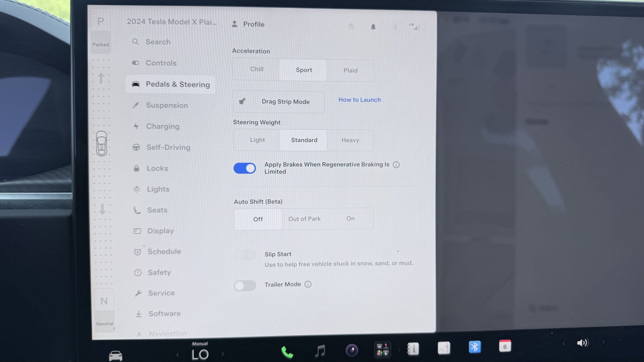Tap the Bluetooth status icon in the header

395,27
